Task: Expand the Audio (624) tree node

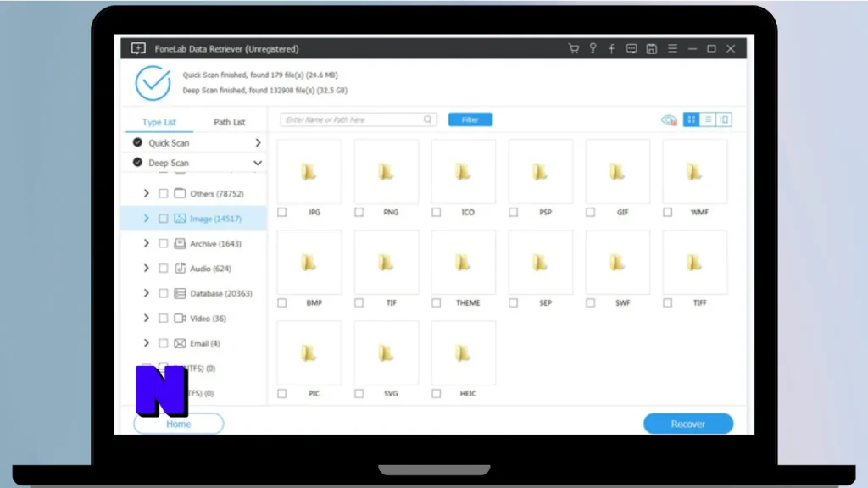Action: coord(146,269)
